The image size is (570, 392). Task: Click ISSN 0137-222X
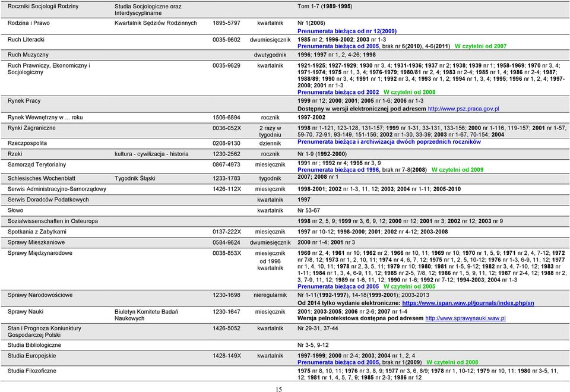coord(226,232)
